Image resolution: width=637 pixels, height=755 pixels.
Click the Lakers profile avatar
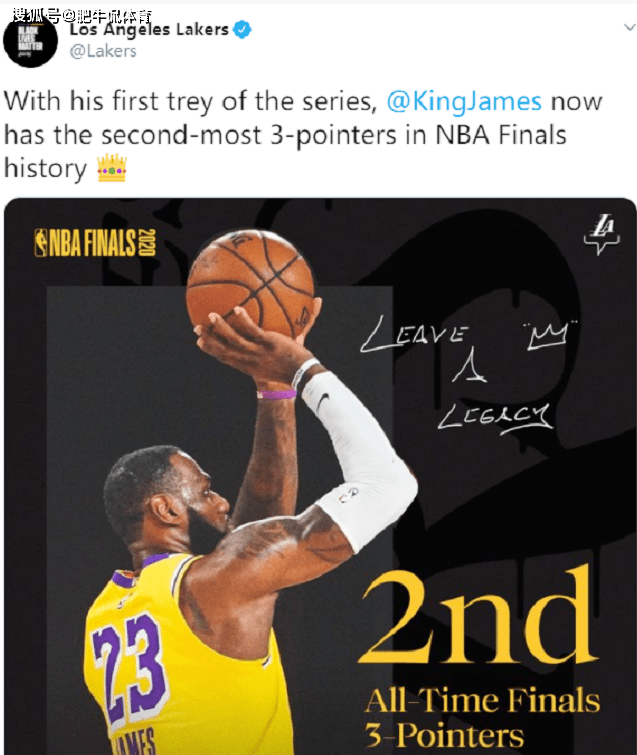tap(30, 41)
